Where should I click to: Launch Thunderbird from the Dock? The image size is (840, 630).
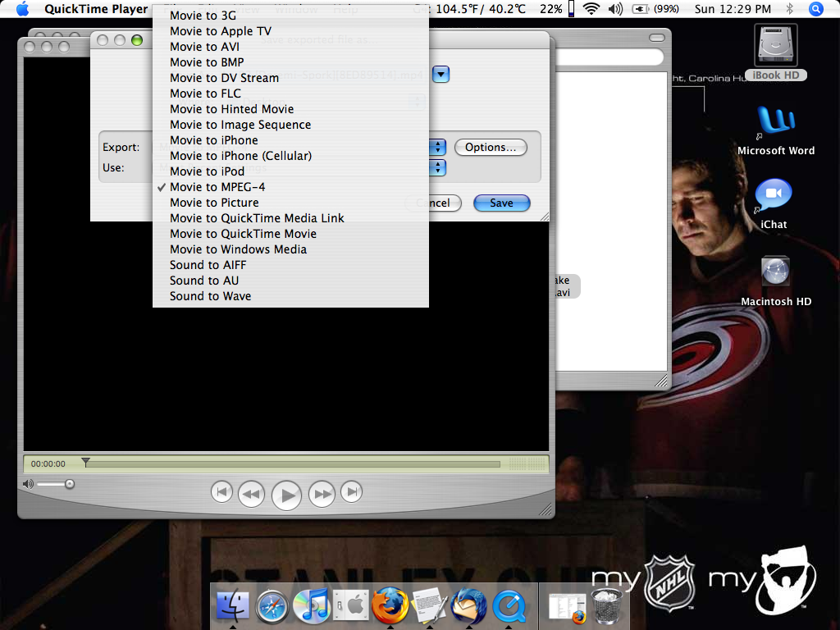pyautogui.click(x=468, y=605)
